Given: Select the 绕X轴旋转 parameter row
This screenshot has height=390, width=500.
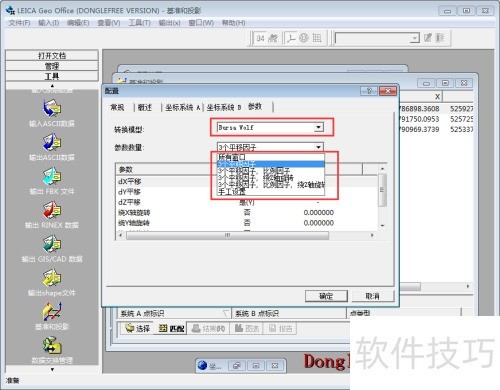Looking at the screenshot, I should [247, 212].
